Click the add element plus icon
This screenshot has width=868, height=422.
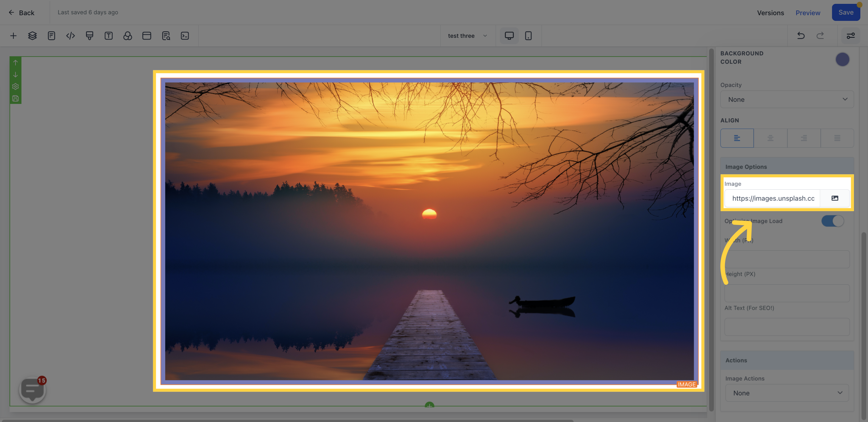[13, 36]
